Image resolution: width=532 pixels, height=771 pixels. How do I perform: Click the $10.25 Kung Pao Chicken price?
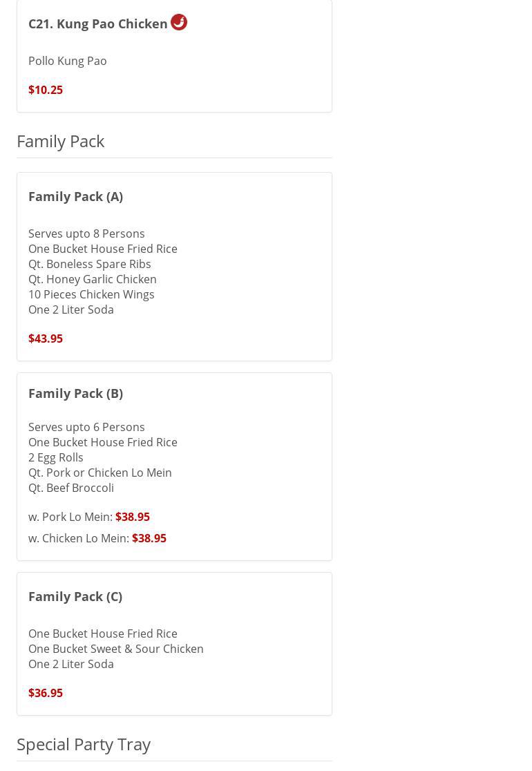click(x=46, y=90)
